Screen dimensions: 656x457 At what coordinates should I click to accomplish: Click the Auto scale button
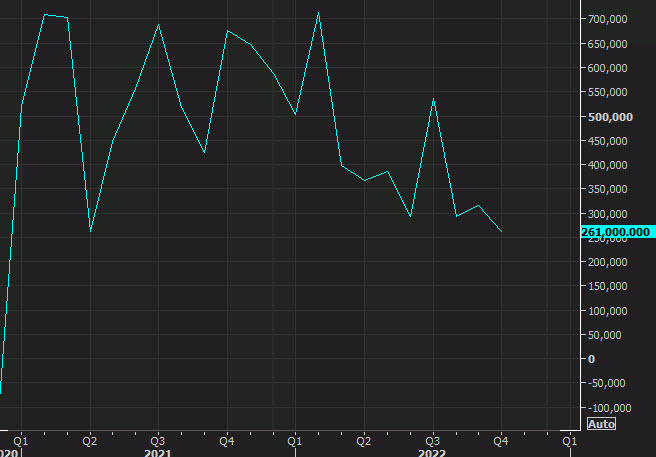601,424
